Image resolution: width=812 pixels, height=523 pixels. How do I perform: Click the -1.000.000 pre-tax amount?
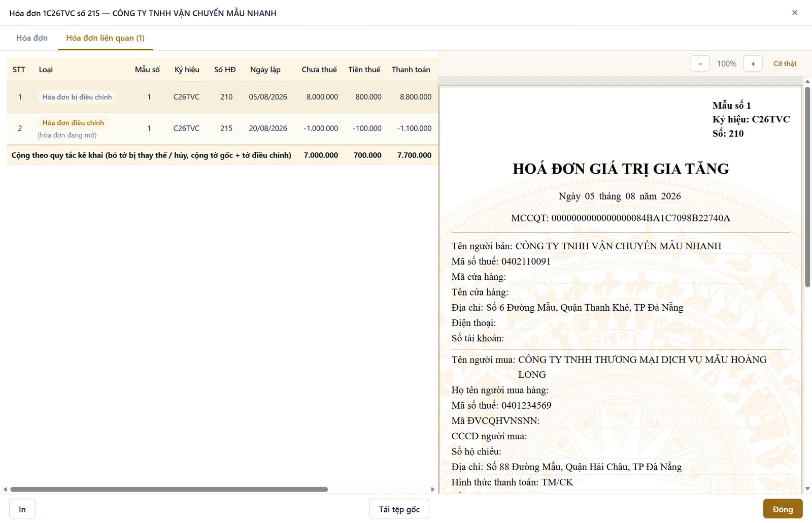coord(321,128)
